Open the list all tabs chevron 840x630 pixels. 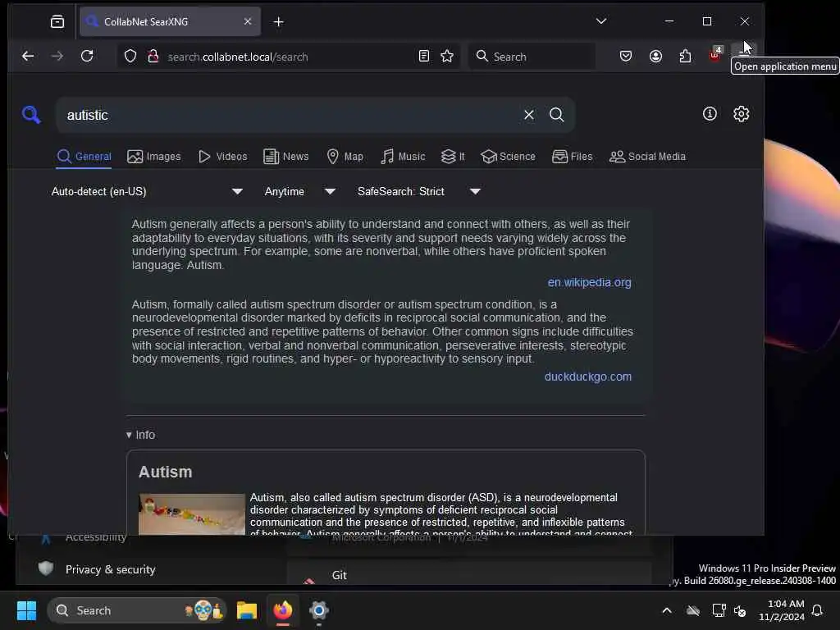[601, 21]
